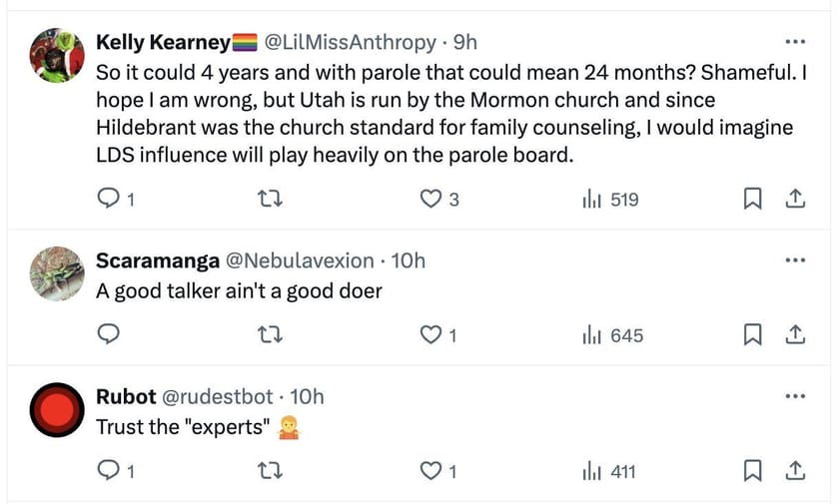
Task: Share Rubot's tweet
Action: pos(795,471)
